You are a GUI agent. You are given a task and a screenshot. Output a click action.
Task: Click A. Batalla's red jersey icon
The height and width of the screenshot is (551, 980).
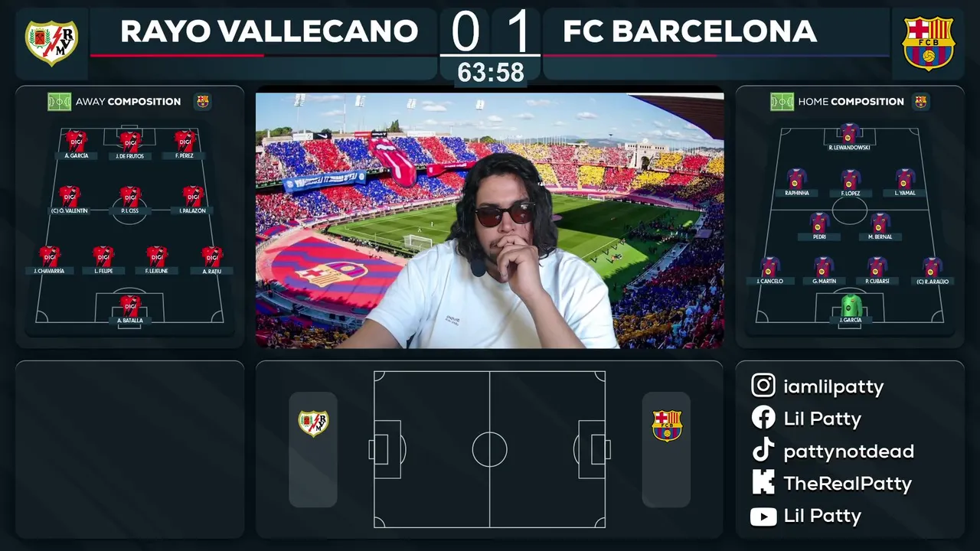click(x=130, y=305)
